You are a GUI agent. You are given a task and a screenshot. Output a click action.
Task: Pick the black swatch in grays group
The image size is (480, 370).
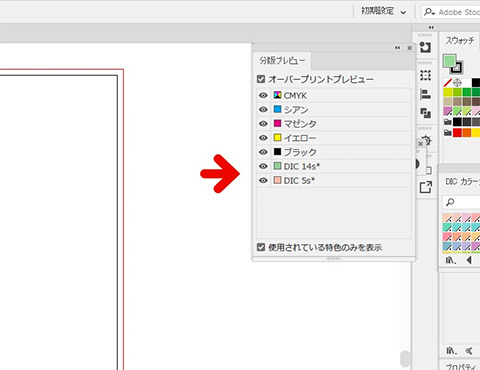tap(457, 122)
